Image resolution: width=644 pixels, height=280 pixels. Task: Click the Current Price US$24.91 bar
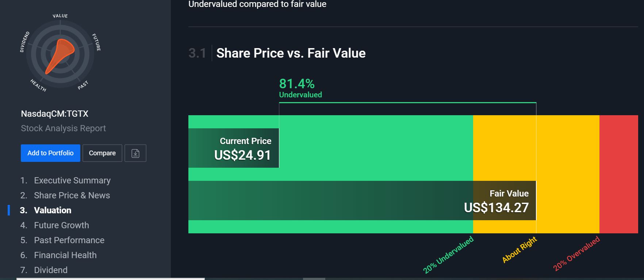[234, 148]
